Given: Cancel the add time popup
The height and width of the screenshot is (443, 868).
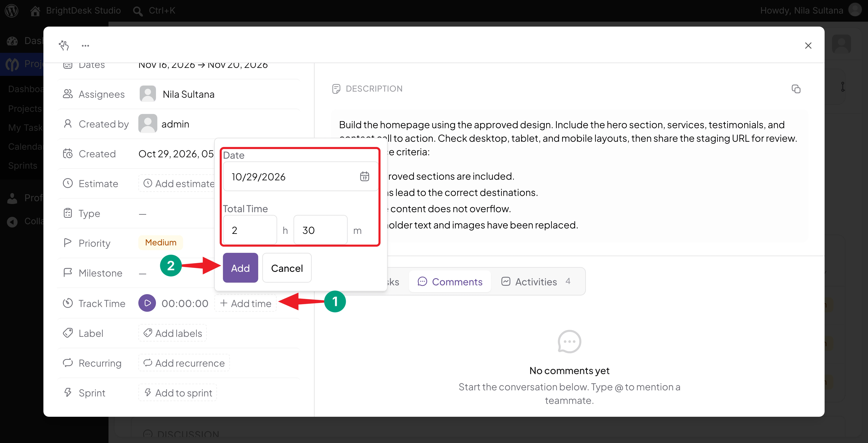Looking at the screenshot, I should pyautogui.click(x=287, y=268).
